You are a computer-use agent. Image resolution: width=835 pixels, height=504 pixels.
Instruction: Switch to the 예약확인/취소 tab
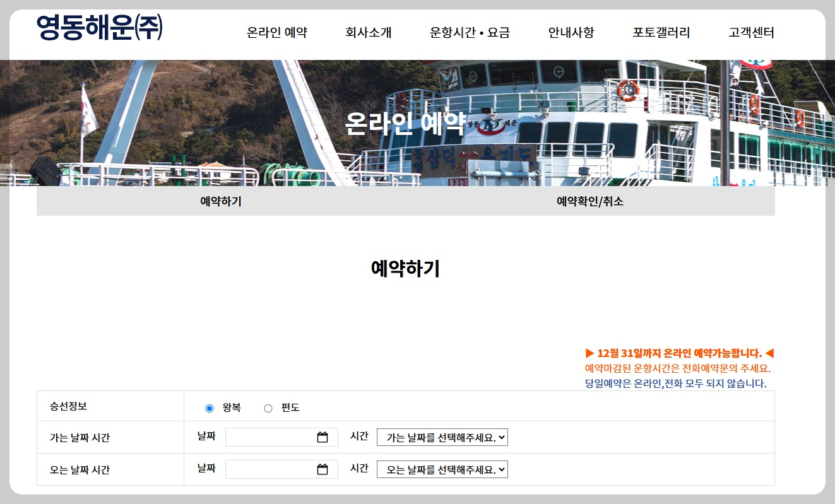[x=587, y=201]
